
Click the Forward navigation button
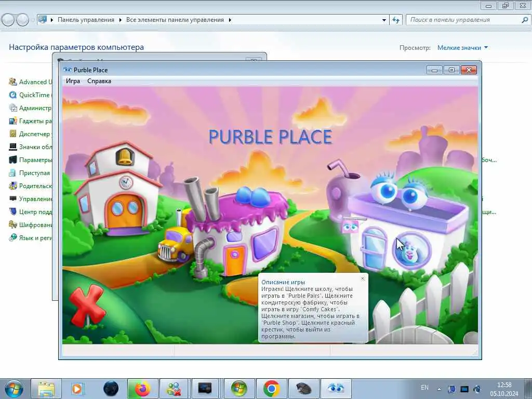pyautogui.click(x=22, y=20)
